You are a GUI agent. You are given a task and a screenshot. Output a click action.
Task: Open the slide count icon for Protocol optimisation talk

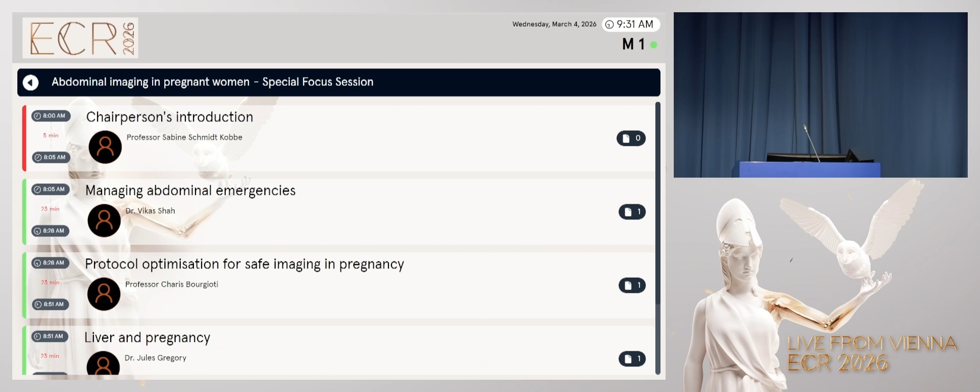coord(632,285)
